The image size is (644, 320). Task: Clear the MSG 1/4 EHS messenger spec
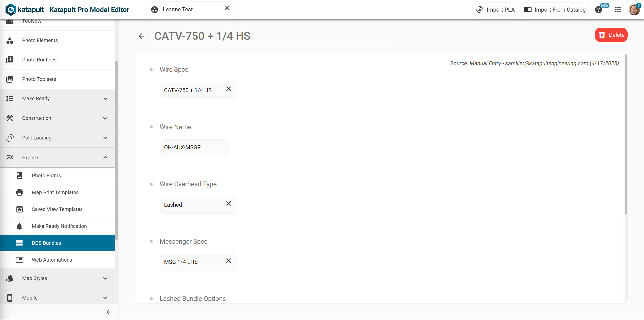[229, 261]
